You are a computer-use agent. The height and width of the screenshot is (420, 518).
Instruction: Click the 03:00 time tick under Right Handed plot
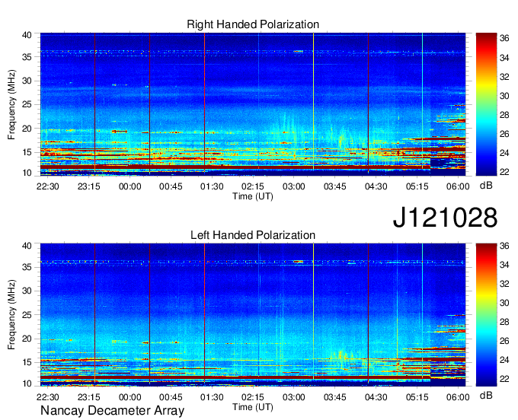(294, 186)
